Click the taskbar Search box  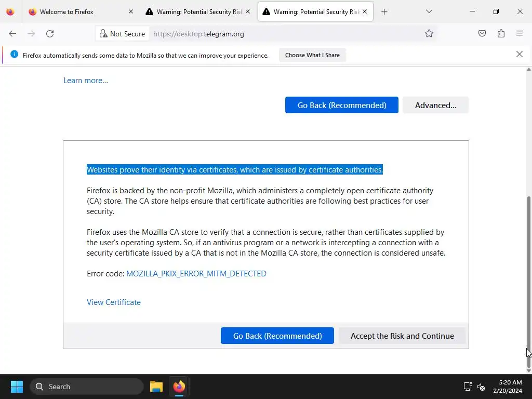click(x=87, y=387)
